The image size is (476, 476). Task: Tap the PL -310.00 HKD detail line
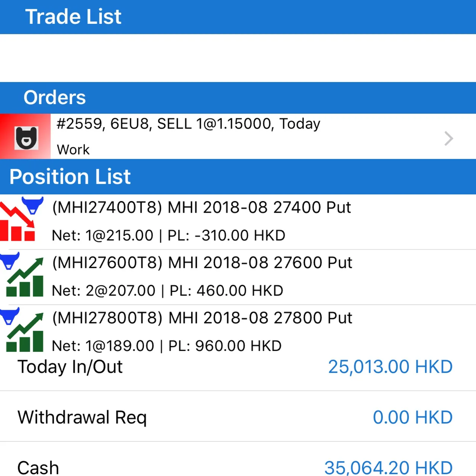(x=168, y=235)
